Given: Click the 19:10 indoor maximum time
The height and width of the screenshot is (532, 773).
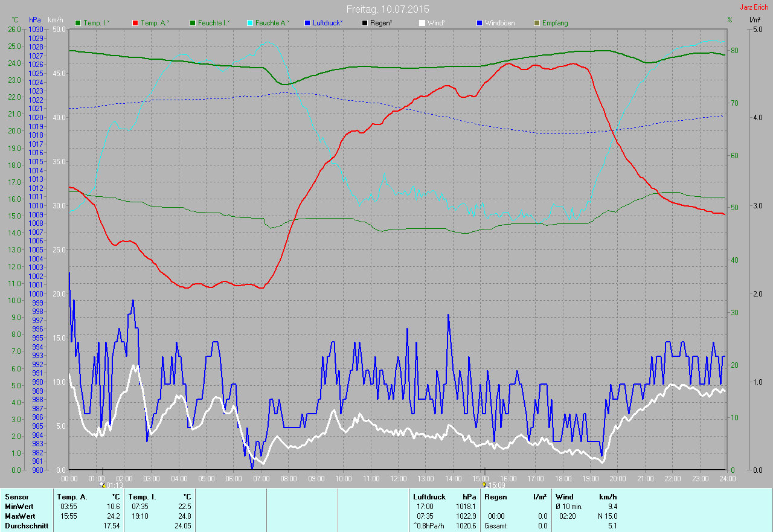Looking at the screenshot, I should 140,516.
